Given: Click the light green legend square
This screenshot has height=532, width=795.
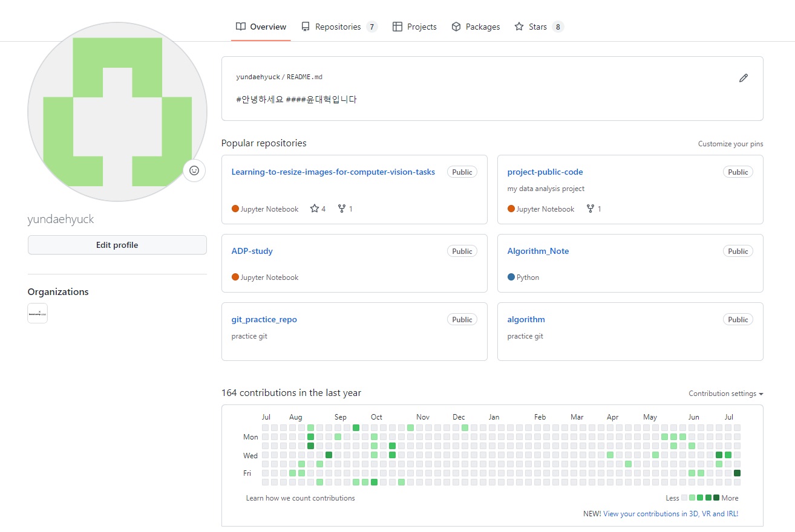Looking at the screenshot, I should [x=692, y=498].
